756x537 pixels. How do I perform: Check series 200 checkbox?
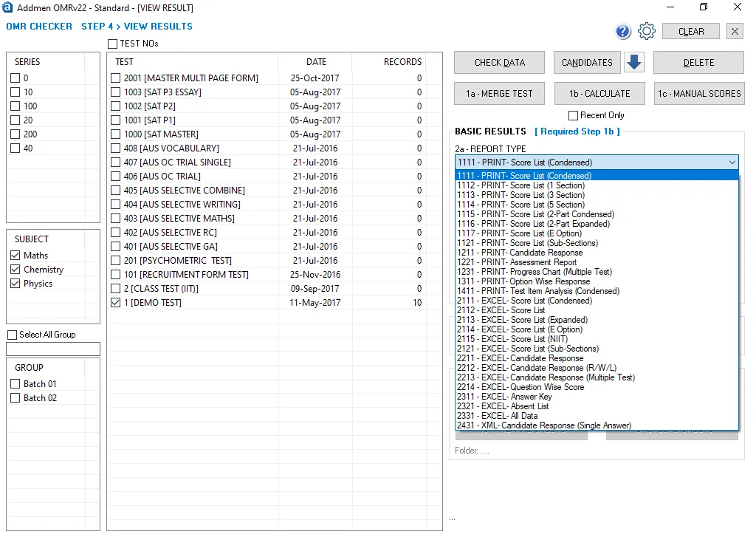click(x=16, y=134)
